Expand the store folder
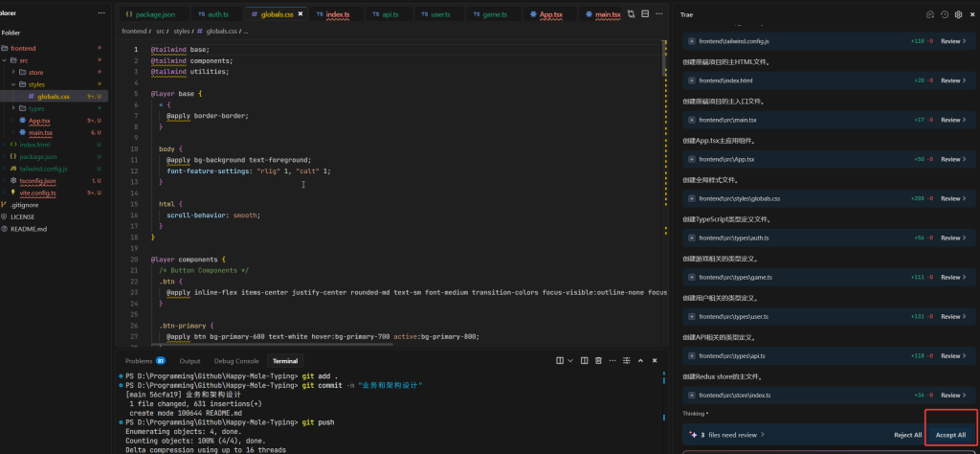Screen dimensions: 980x454 click(x=13, y=73)
